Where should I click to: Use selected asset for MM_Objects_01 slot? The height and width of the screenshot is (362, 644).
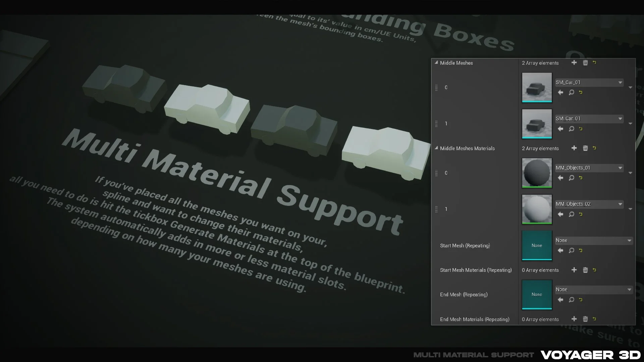point(560,178)
